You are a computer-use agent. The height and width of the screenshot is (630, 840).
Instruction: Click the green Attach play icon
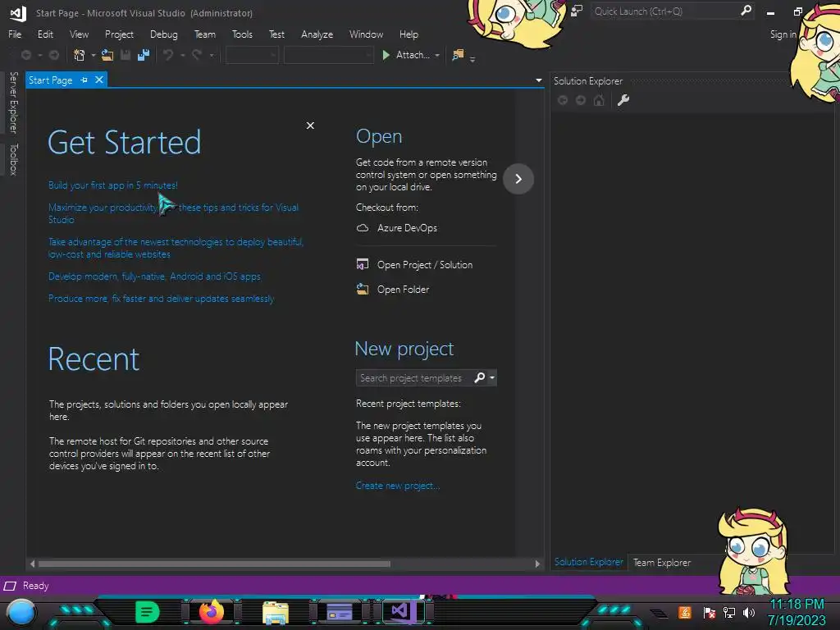coord(386,55)
